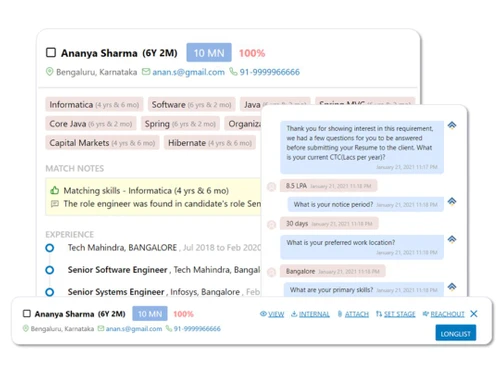Click the LONGLIST button

(456, 333)
